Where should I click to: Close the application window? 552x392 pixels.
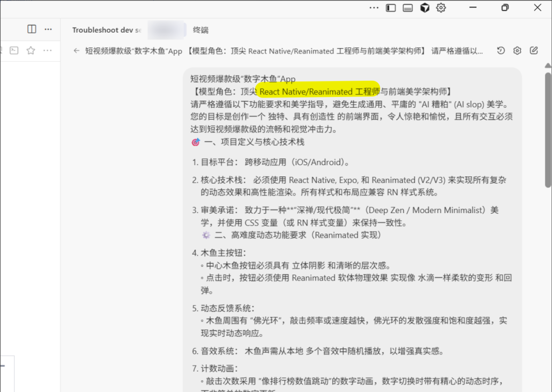tap(537, 7)
